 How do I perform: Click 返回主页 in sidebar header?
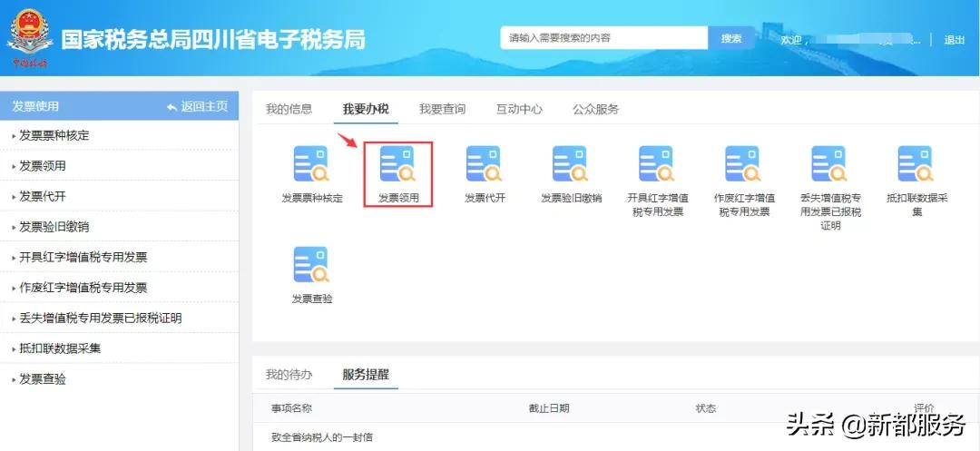198,107
